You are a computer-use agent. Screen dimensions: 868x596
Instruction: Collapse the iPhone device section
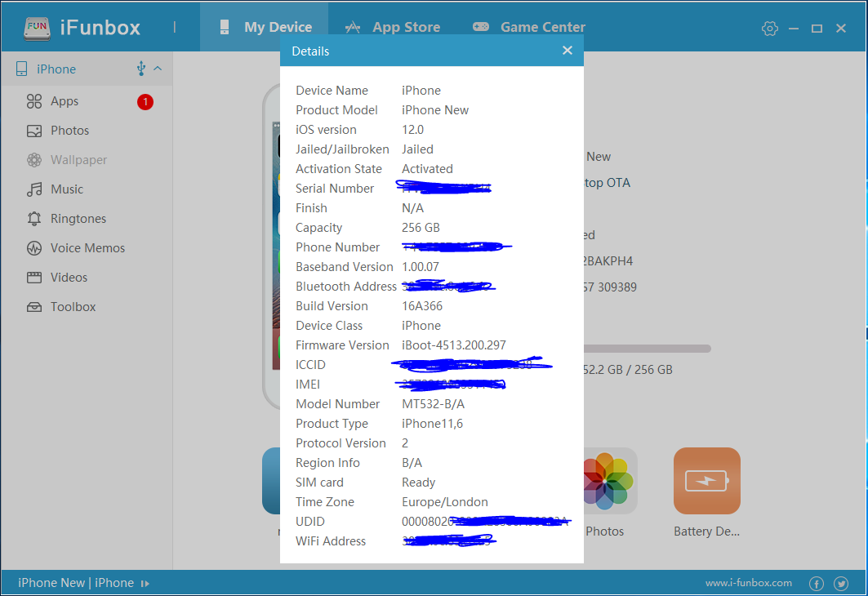coord(158,69)
